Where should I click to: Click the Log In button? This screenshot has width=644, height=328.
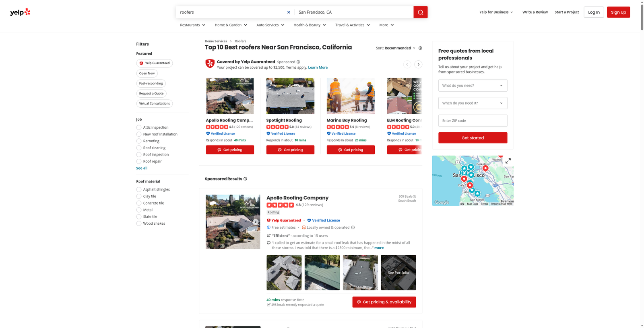pos(594,12)
